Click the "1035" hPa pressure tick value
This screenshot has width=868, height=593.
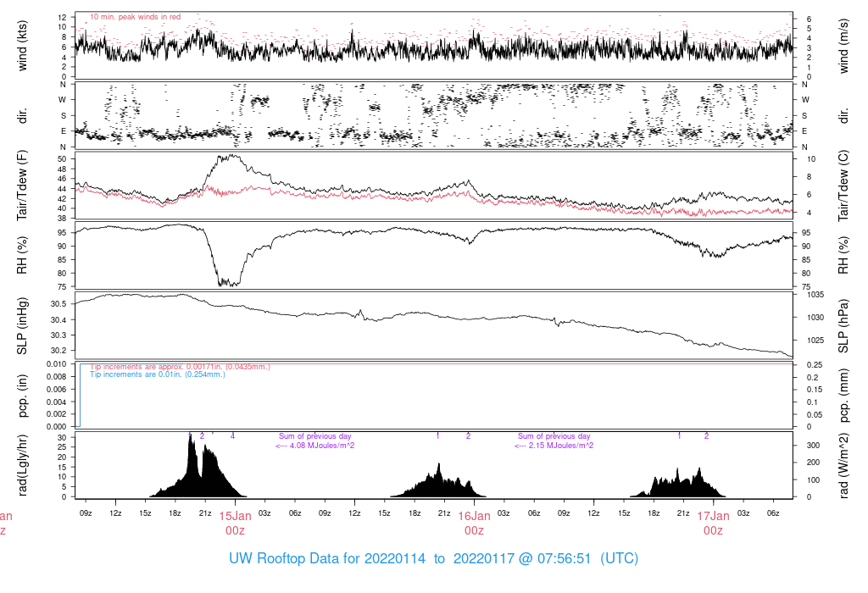tap(815, 295)
